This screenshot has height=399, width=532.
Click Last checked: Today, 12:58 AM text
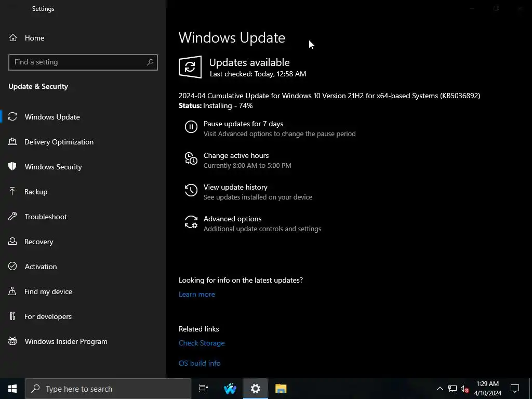[x=258, y=74]
